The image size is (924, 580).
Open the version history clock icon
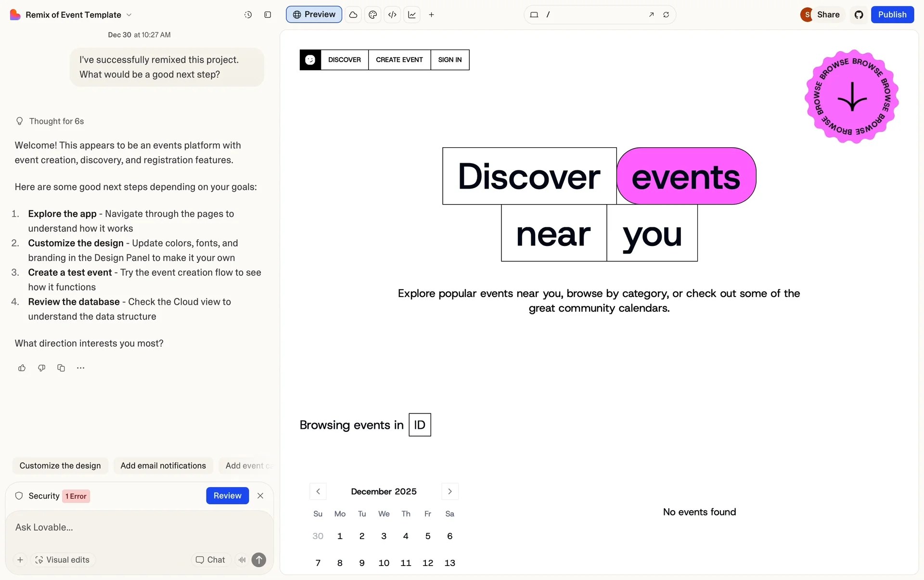coord(248,15)
